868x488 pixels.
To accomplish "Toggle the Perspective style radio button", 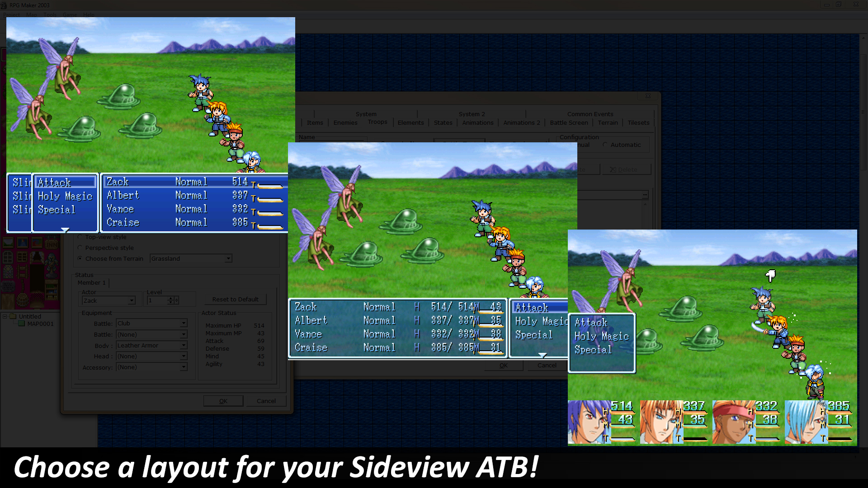I will click(x=79, y=247).
